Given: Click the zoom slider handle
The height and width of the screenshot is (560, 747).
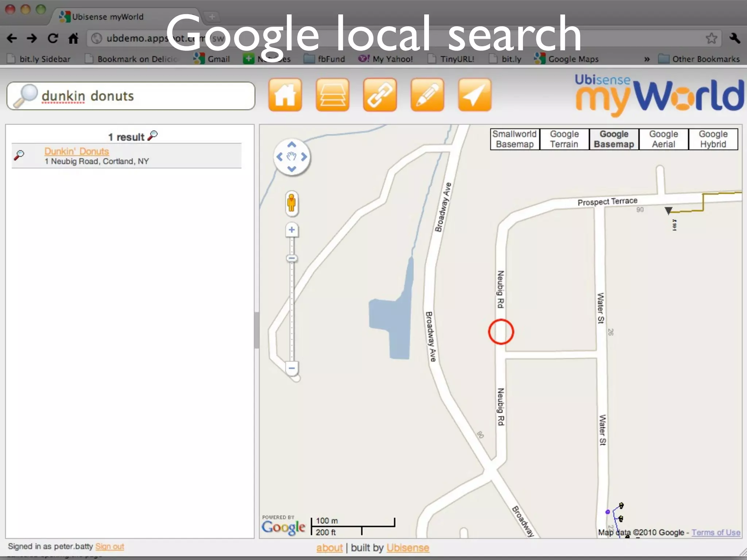Looking at the screenshot, I should 292,258.
